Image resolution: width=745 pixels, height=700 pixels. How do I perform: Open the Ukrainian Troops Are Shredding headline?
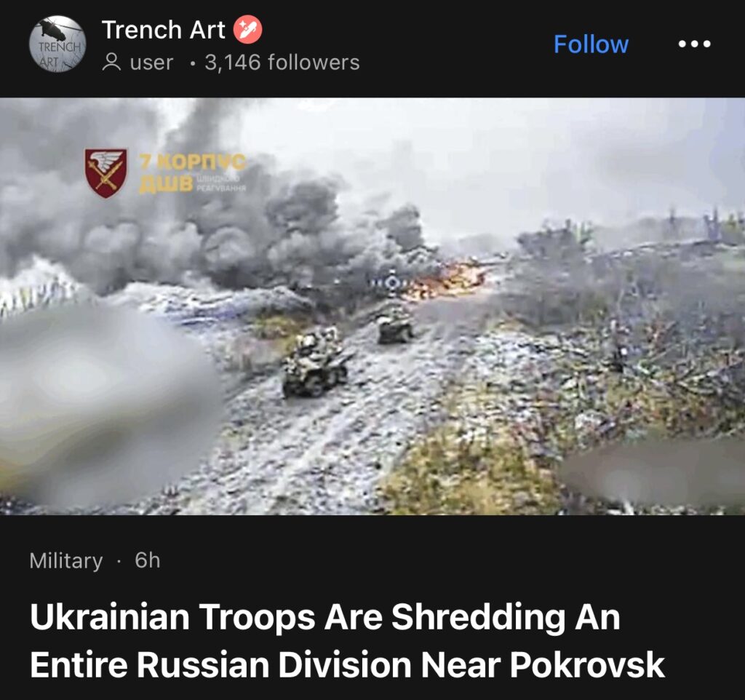347,640
